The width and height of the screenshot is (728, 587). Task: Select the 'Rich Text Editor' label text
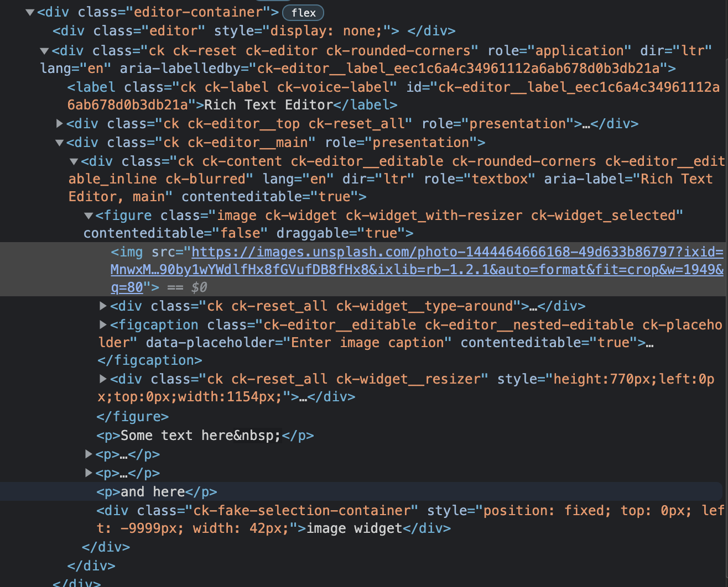point(269,105)
